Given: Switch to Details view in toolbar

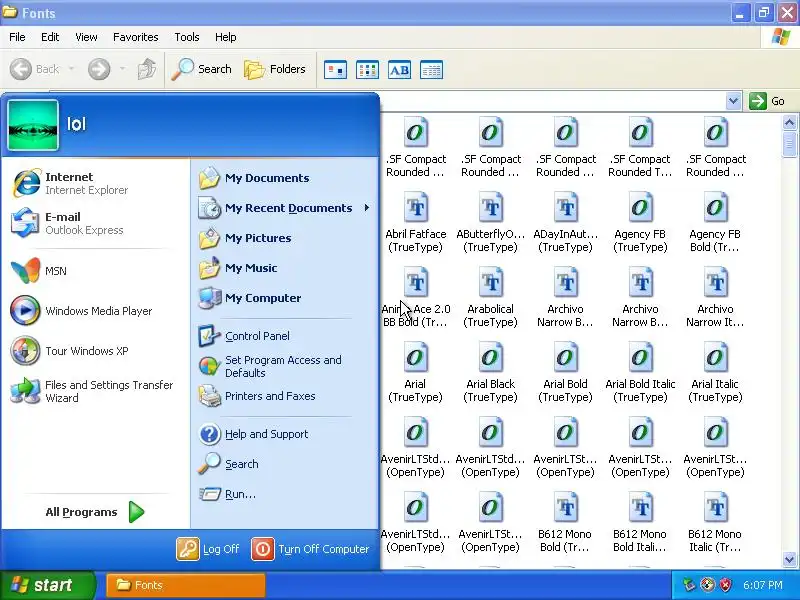Looking at the screenshot, I should (x=431, y=70).
